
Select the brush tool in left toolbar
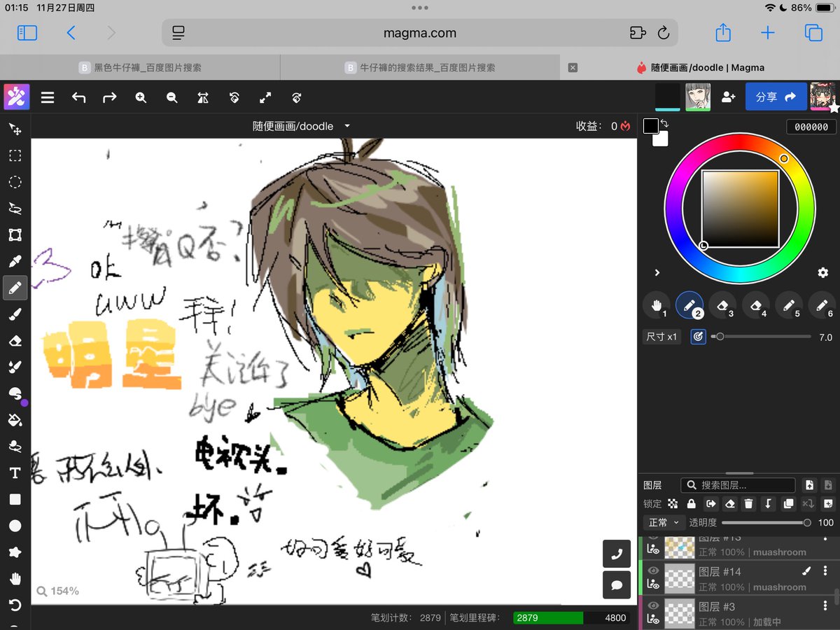[15, 314]
